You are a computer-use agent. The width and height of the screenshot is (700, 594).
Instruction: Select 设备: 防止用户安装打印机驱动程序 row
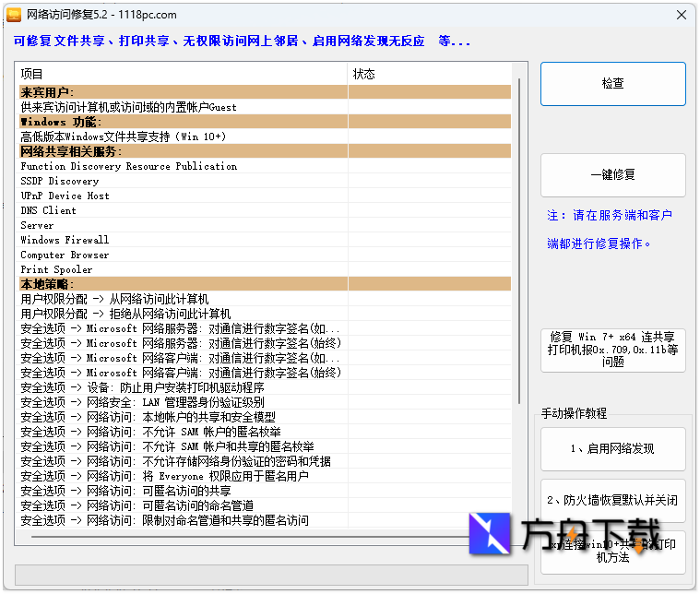265,387
